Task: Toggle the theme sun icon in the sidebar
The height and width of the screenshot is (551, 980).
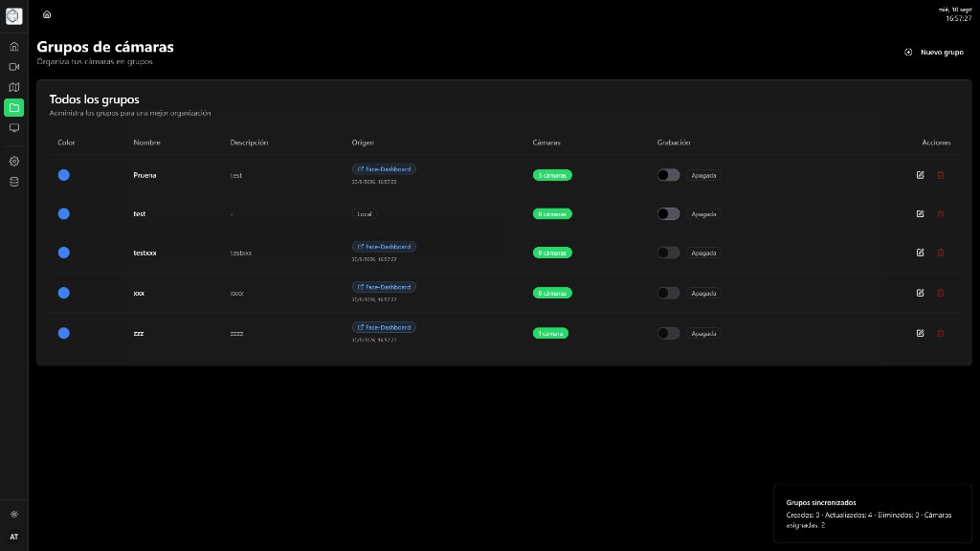Action: coord(13,514)
